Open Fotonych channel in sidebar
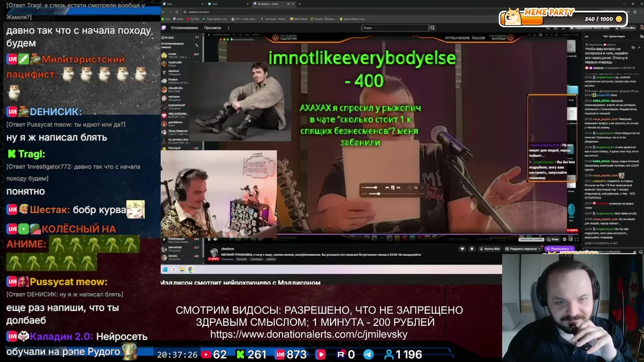Image resolution: width=644 pixels, height=362 pixels. pyautogui.click(x=181, y=148)
